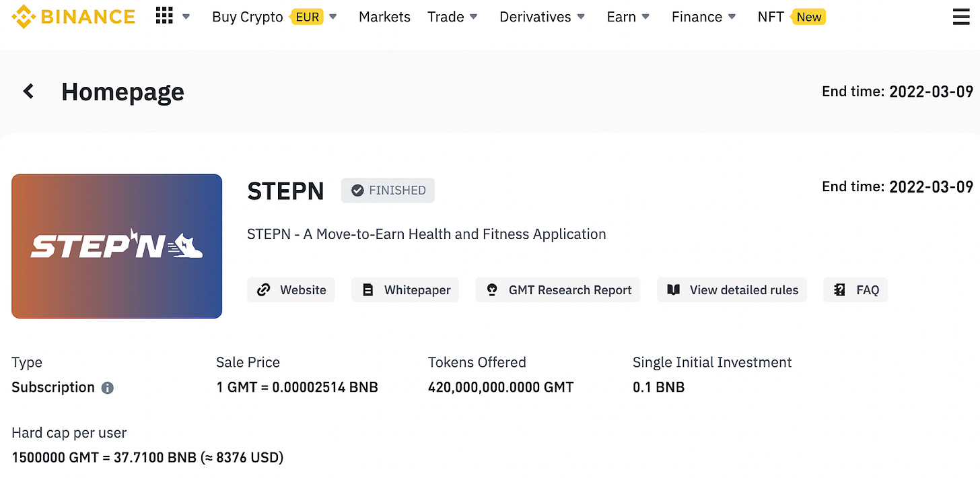Click the Binance logo
The height and width of the screenshot is (478, 980).
[x=73, y=17]
